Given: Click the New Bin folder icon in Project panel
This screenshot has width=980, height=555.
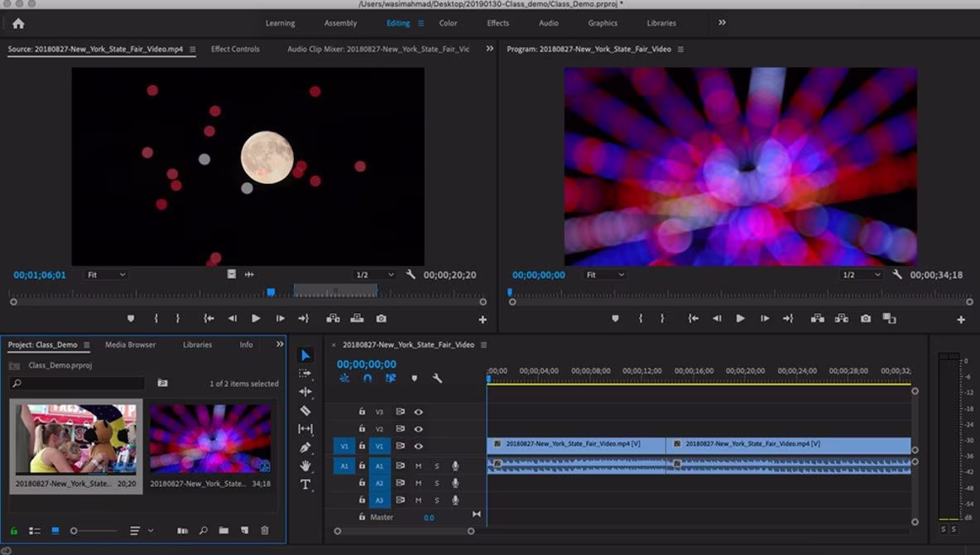Looking at the screenshot, I should [x=223, y=530].
